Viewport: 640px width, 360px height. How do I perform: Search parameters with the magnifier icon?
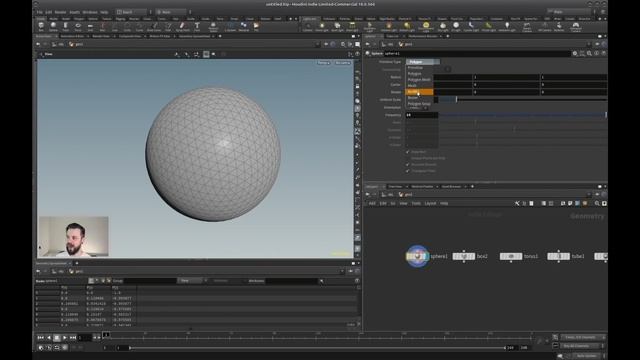589,53
